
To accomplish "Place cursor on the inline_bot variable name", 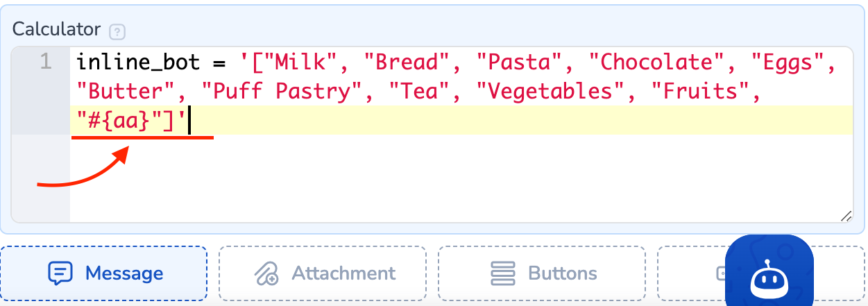I will tap(138, 63).
